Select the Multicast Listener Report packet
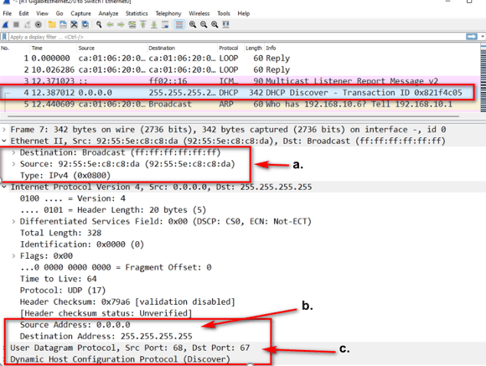The image size is (486, 366). pyautogui.click(x=240, y=81)
